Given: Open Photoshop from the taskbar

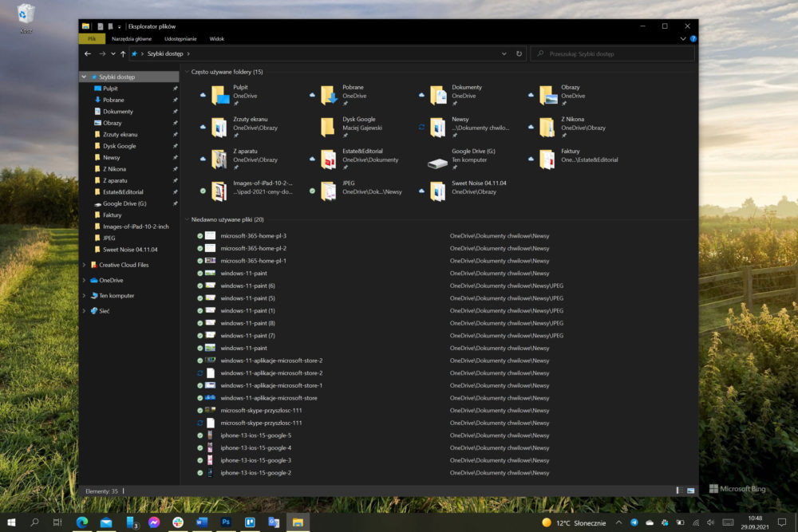Looking at the screenshot, I should click(x=226, y=522).
